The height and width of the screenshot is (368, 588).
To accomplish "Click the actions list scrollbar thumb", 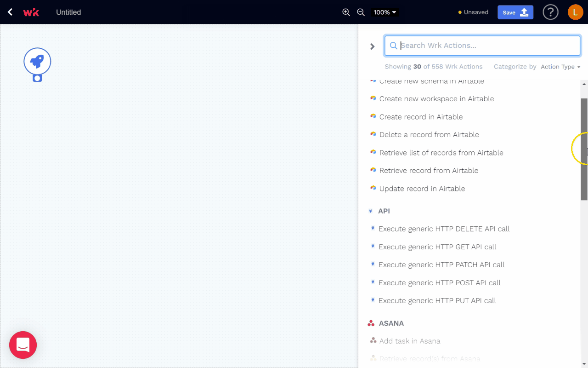I will click(x=584, y=149).
